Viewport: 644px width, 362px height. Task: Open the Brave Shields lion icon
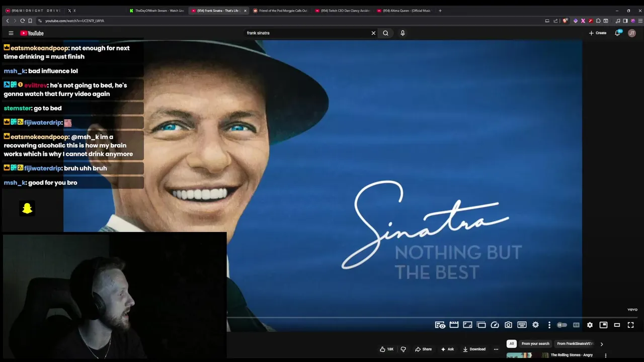point(566,21)
